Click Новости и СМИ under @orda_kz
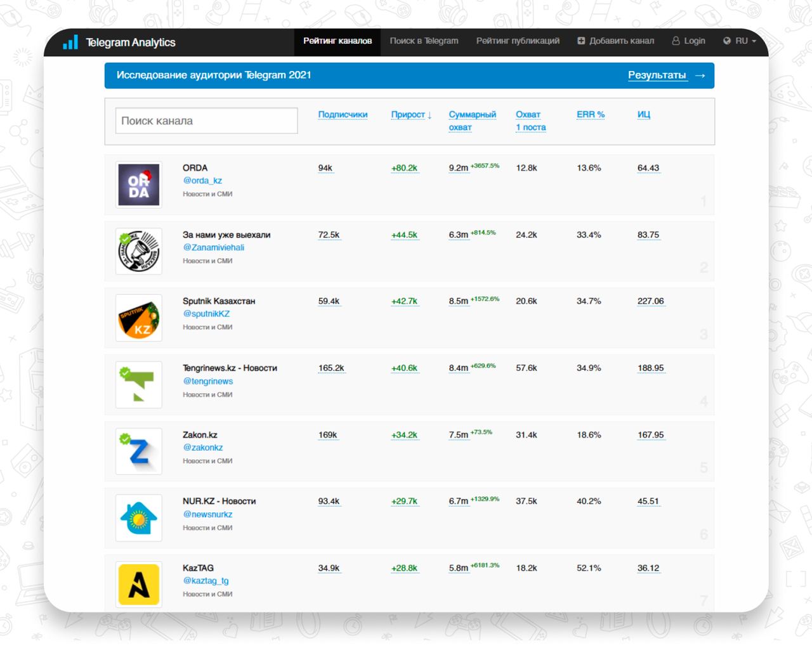 coord(207,194)
